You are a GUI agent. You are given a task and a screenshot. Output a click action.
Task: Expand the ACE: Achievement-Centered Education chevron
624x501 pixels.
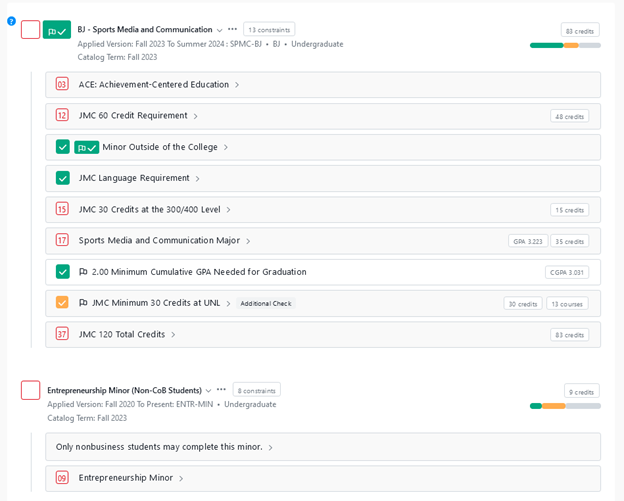(237, 85)
